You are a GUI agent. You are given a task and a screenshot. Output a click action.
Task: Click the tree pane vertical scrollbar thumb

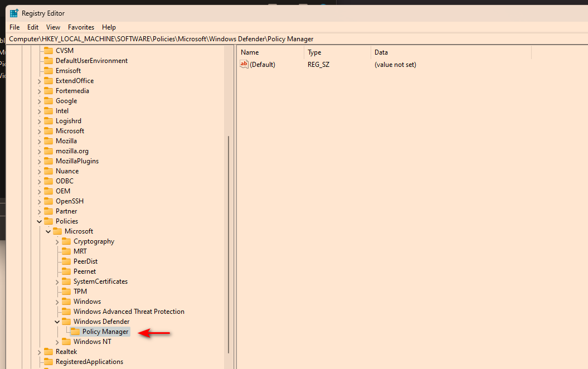coord(229,245)
